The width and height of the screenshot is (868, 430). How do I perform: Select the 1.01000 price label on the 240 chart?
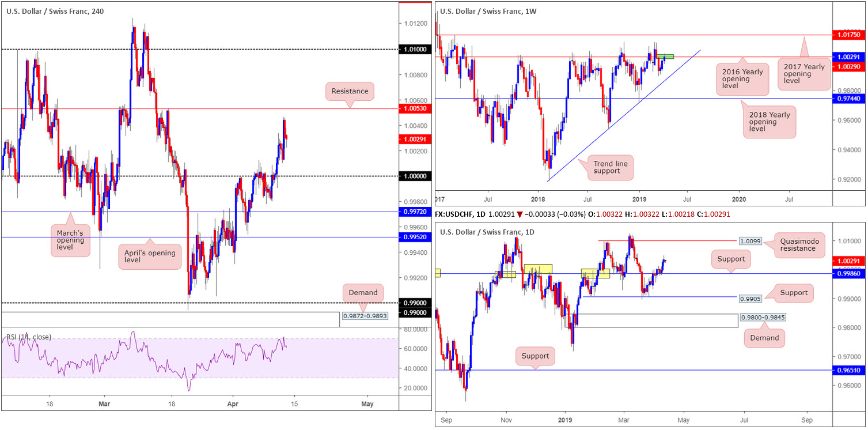pos(415,50)
